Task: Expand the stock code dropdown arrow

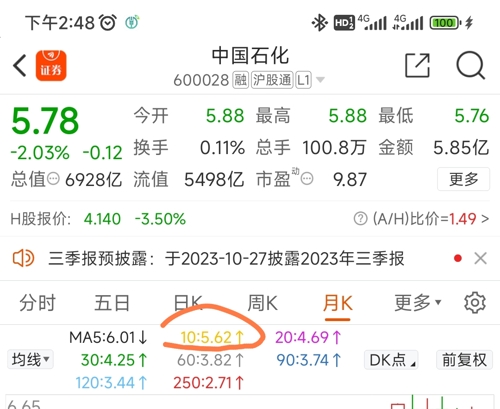Action: point(320,80)
